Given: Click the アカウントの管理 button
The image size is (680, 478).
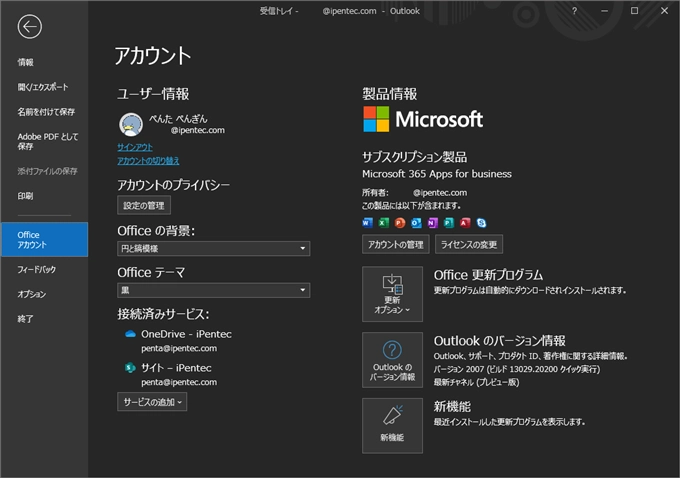Looking at the screenshot, I should pyautogui.click(x=396, y=244).
